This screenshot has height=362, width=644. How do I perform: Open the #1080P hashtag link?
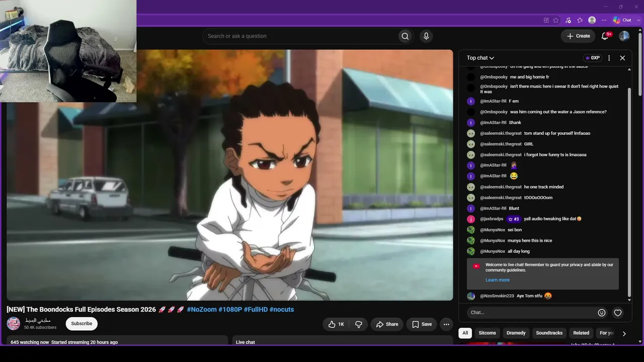(x=230, y=310)
